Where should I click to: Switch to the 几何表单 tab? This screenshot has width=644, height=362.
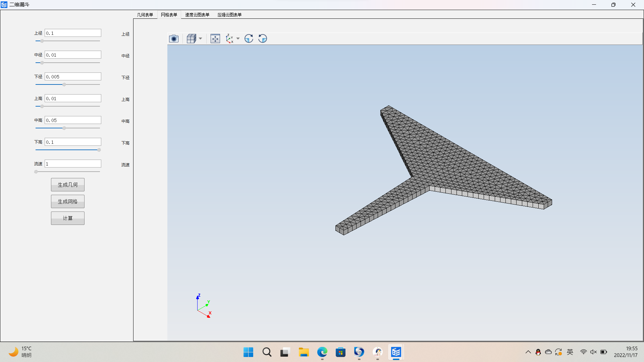tap(145, 15)
